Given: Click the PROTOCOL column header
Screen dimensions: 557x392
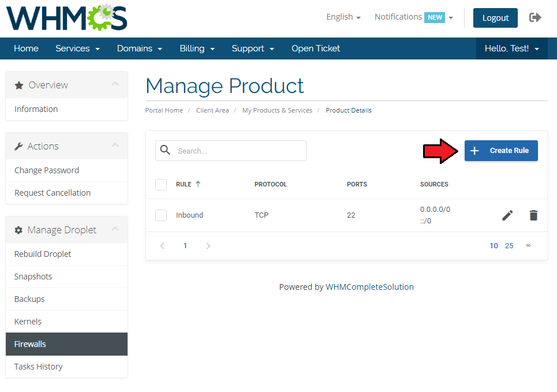Looking at the screenshot, I should coord(271,184).
